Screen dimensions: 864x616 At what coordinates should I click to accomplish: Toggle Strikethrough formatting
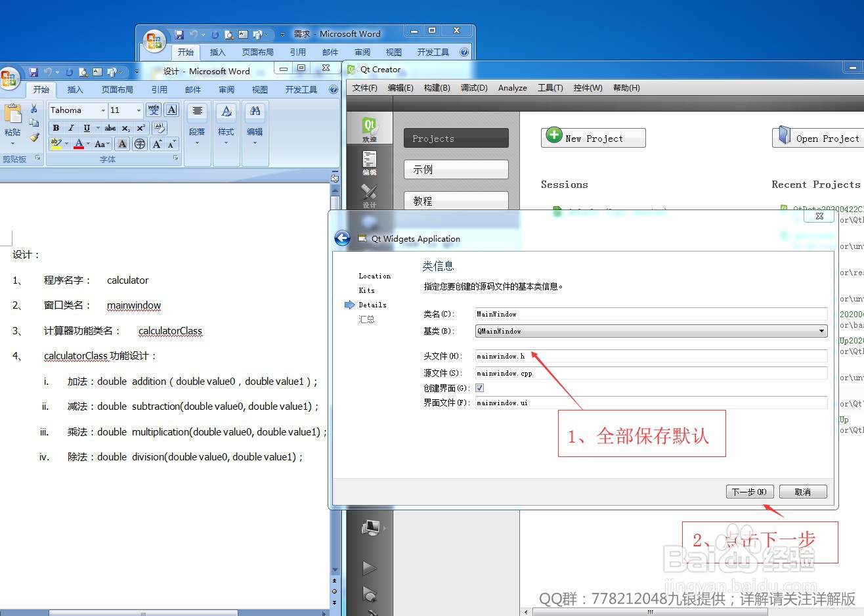pos(110,128)
